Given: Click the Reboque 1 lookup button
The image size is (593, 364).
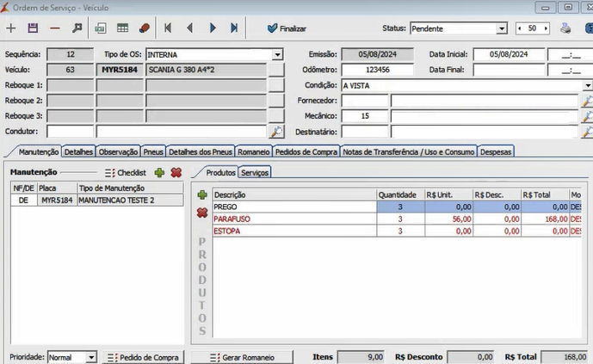Looking at the screenshot, I should [276, 85].
